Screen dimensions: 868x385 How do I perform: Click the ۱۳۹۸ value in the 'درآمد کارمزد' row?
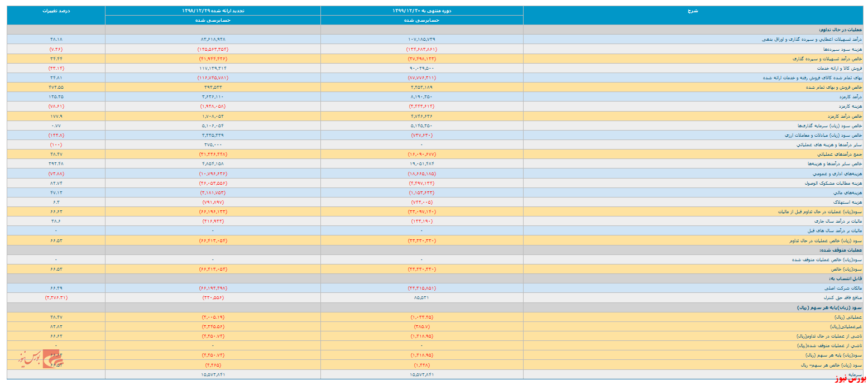point(213,97)
